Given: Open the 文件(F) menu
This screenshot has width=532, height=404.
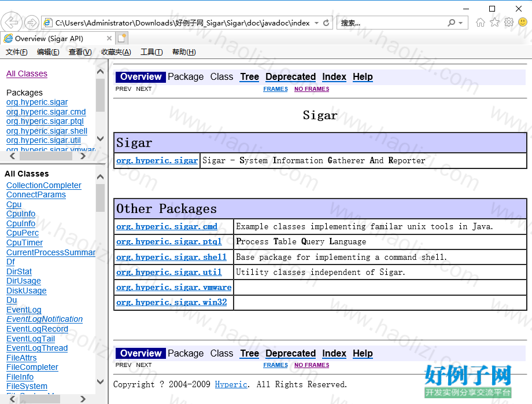Looking at the screenshot, I should click(17, 52).
